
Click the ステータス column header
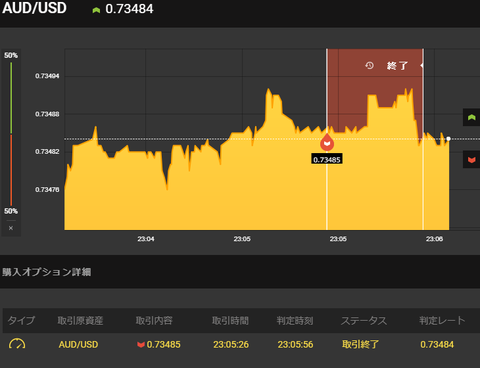pyautogui.click(x=364, y=320)
